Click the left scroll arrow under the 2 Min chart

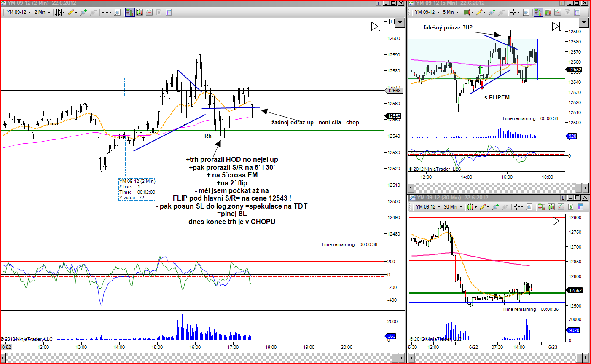point(4,358)
